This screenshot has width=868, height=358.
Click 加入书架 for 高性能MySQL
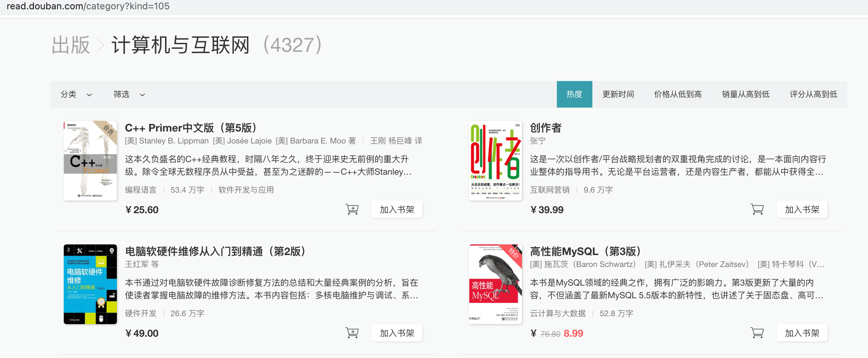click(x=802, y=333)
